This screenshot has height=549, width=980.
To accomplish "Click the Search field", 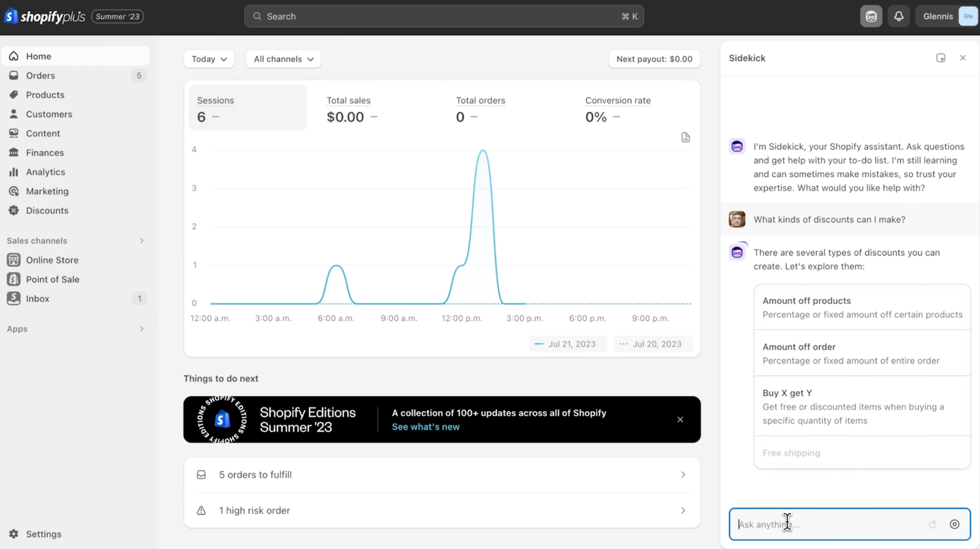I will pos(444,17).
